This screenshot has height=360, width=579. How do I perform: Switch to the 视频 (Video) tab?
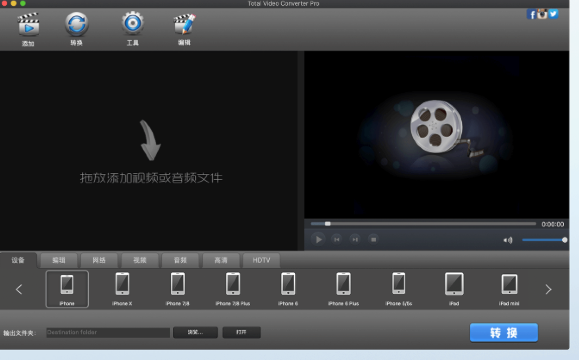(x=140, y=260)
